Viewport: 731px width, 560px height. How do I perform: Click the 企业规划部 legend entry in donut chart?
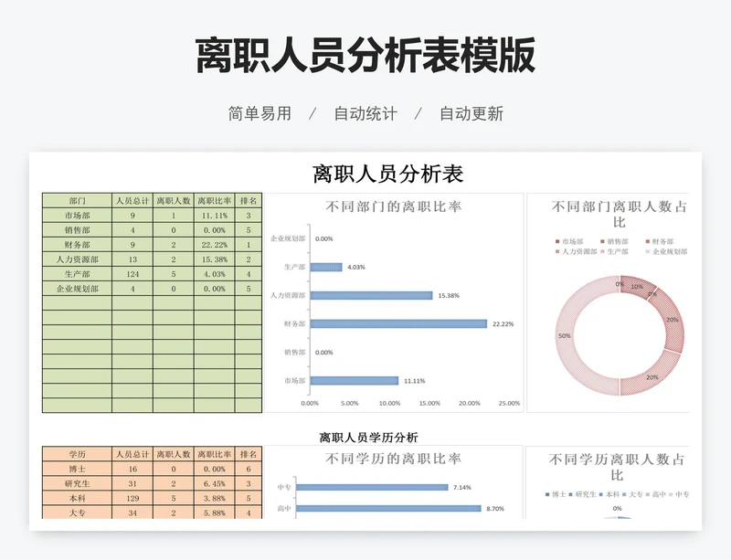click(x=666, y=251)
